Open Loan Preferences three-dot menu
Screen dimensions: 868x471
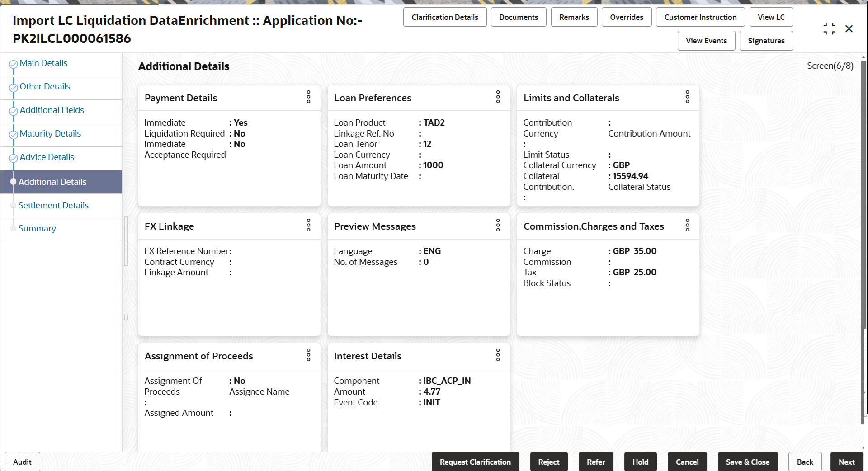pyautogui.click(x=498, y=97)
